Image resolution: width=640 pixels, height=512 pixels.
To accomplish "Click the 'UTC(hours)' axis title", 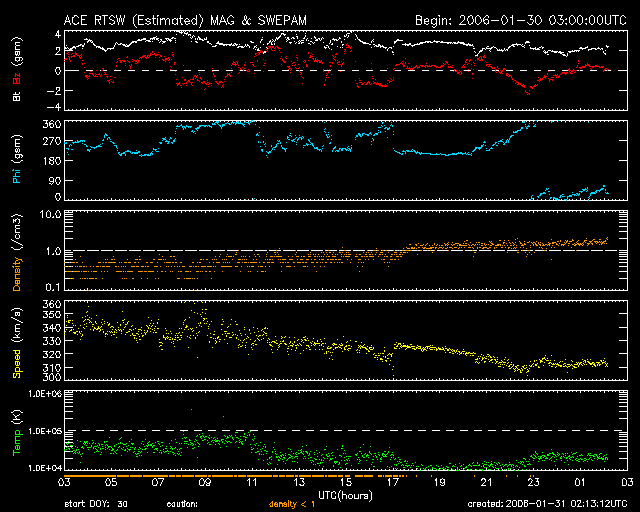I will click(345, 496).
